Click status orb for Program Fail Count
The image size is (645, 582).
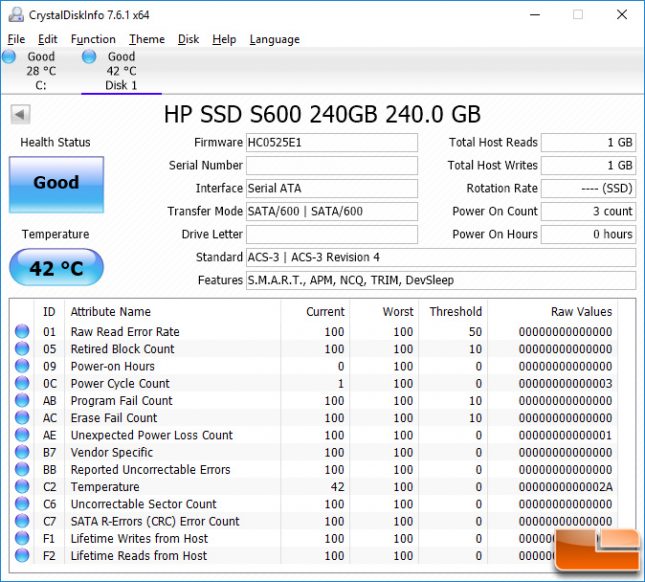click(x=22, y=401)
